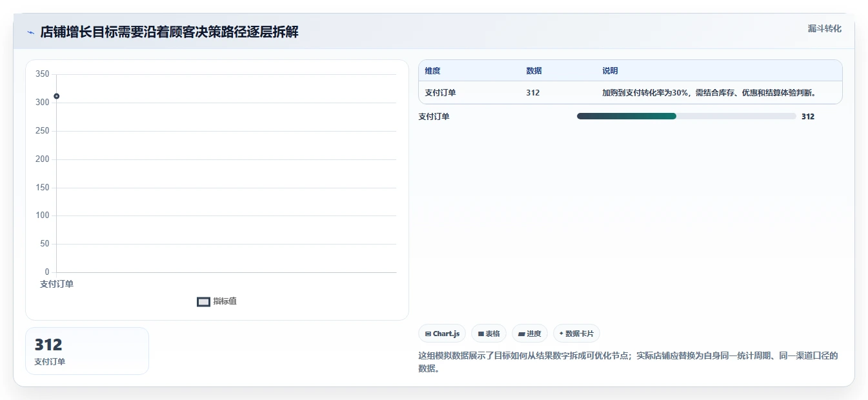Click the Chart.js tag icon
This screenshot has height=400, width=868.
tap(428, 334)
